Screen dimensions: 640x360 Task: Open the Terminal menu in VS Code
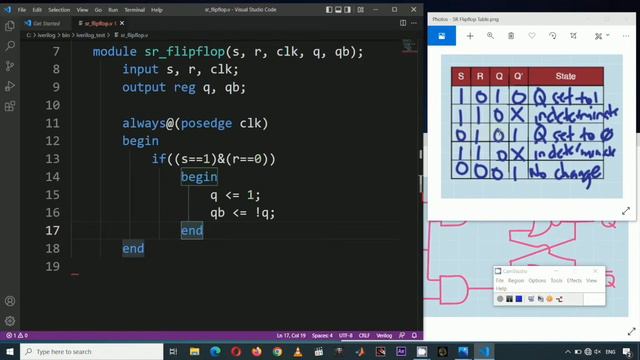134,9
